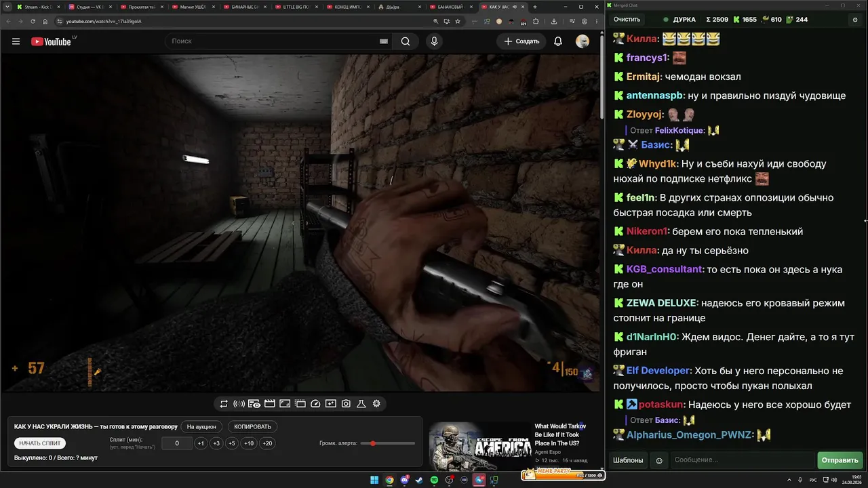Viewport: 868px width, 488px height.
Task: Open the on-screen keyboard in search box
Action: coord(384,41)
